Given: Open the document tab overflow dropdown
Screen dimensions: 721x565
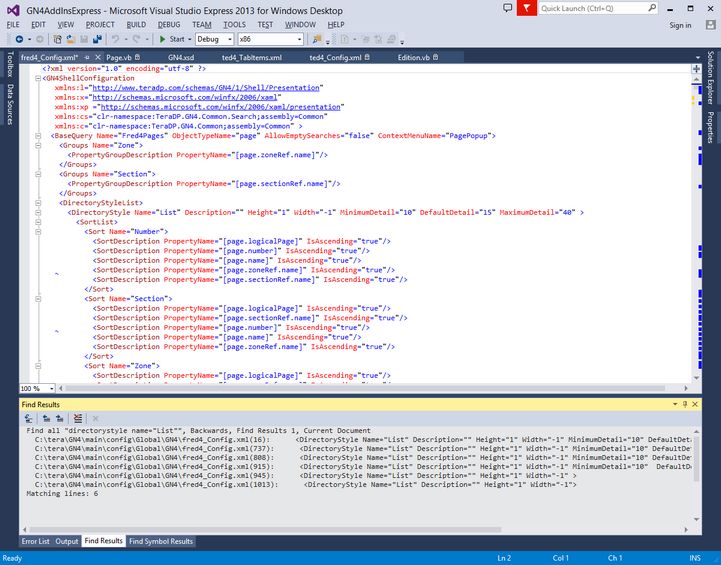Looking at the screenshot, I should (698, 58).
